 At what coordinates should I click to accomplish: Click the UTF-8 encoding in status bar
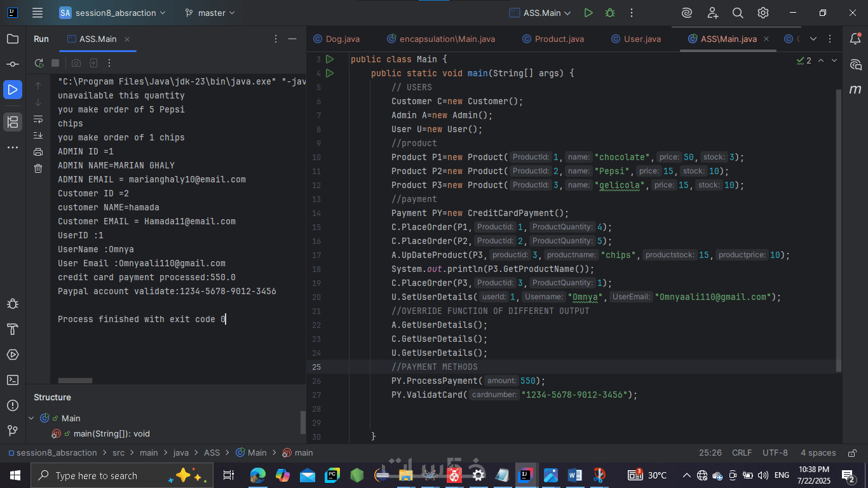775,452
